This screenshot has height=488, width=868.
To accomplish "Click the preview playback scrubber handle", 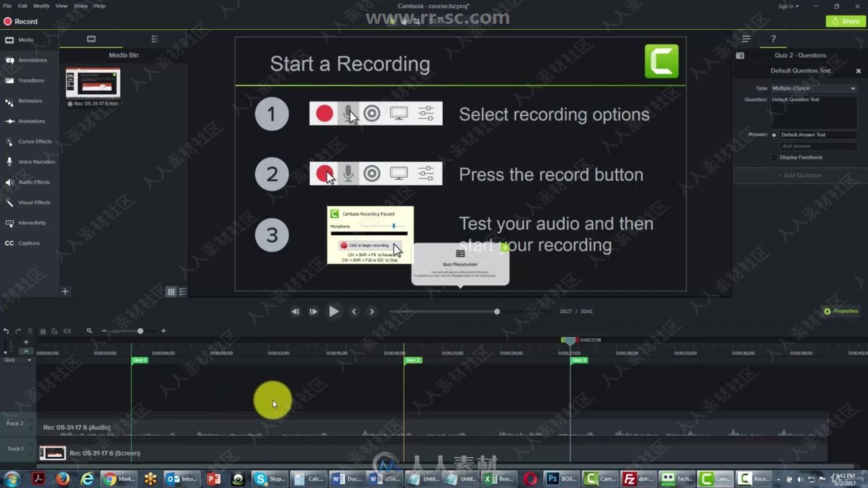I will click(497, 312).
